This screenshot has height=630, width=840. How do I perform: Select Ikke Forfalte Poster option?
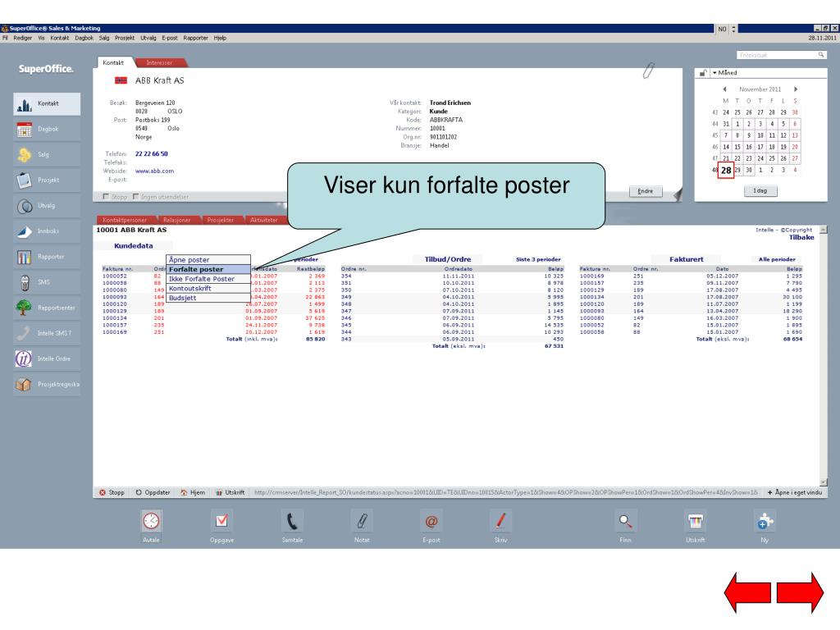208,279
